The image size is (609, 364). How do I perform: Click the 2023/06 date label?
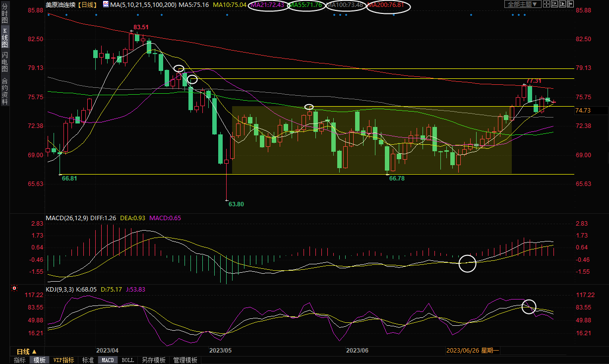coord(357,350)
